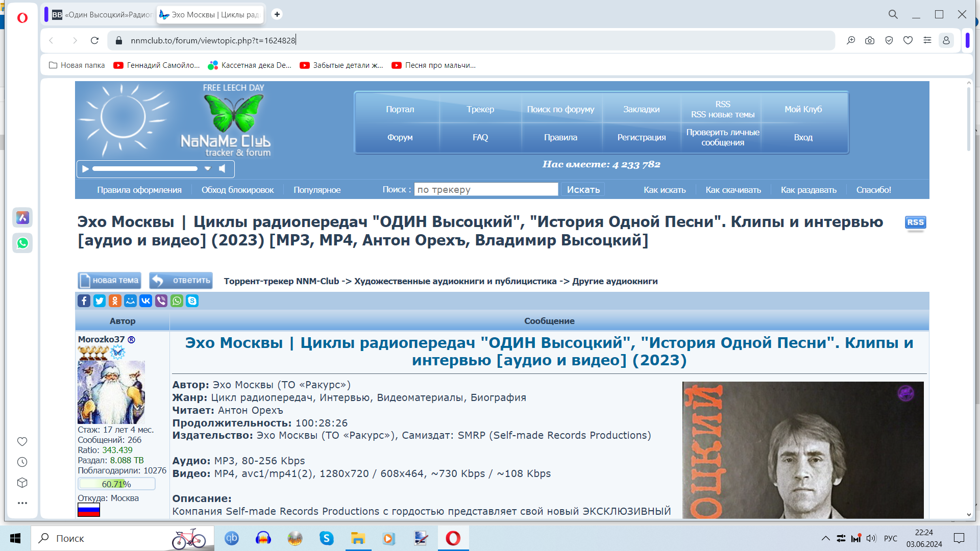Screen dimensions: 980x551
Task: Open the site security lock icon
Action: click(x=118, y=40)
